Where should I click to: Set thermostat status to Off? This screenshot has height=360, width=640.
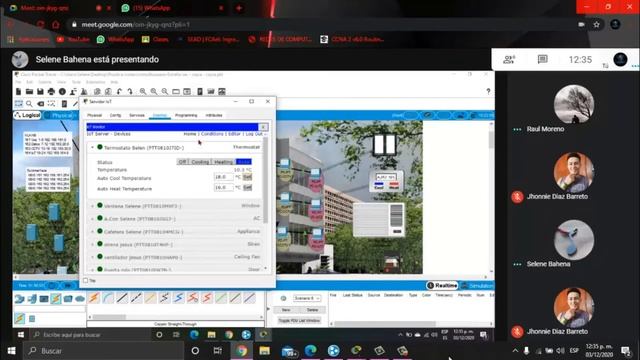pyautogui.click(x=182, y=162)
